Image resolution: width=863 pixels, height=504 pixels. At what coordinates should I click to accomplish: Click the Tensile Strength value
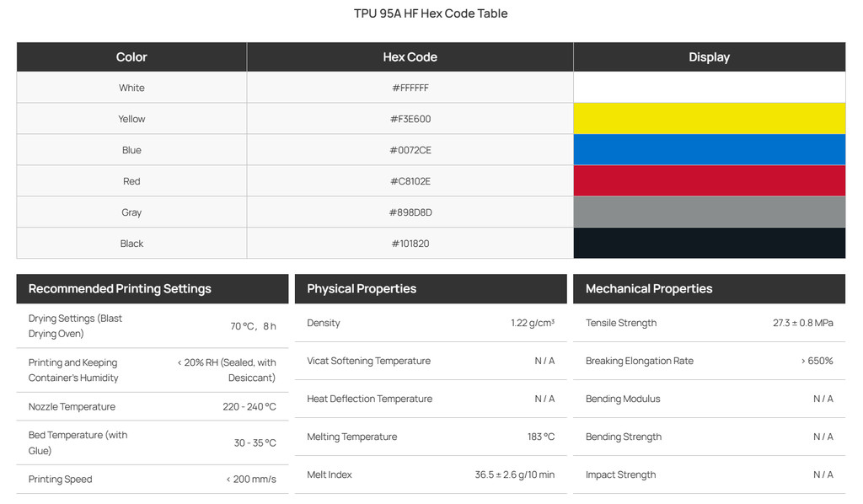click(x=802, y=323)
